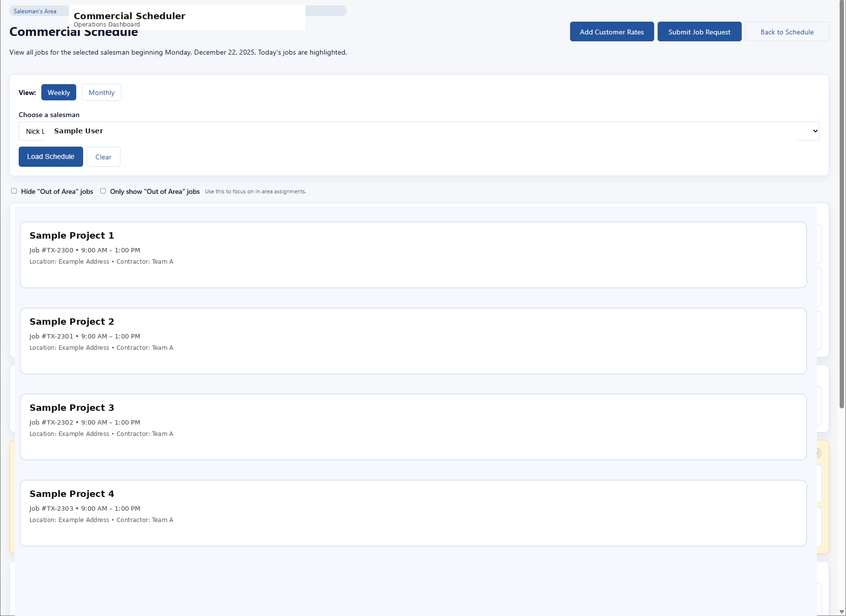Check Only show "Out of Area" jobs
This screenshot has width=846, height=616.
(103, 190)
